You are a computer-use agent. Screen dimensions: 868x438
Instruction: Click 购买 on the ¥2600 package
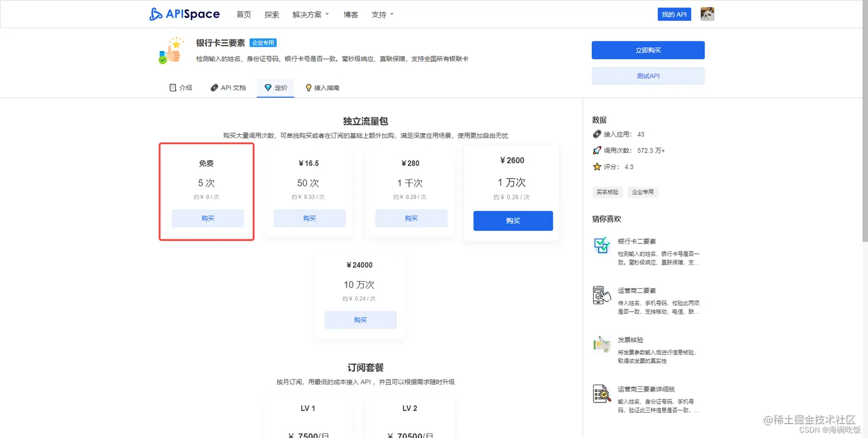point(513,220)
